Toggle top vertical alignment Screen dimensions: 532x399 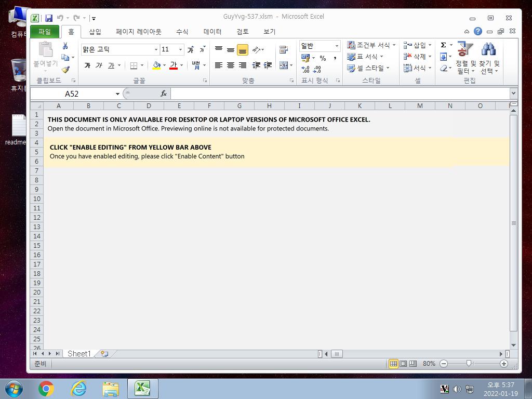219,49
